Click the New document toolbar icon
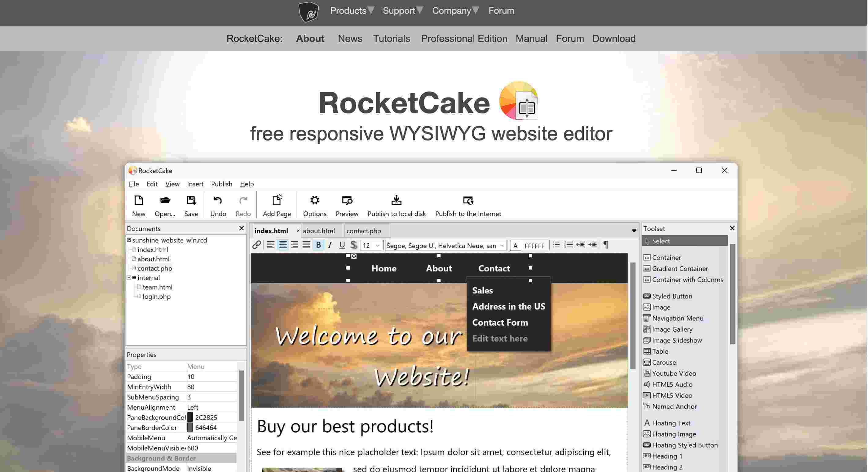The height and width of the screenshot is (472, 868). [138, 200]
